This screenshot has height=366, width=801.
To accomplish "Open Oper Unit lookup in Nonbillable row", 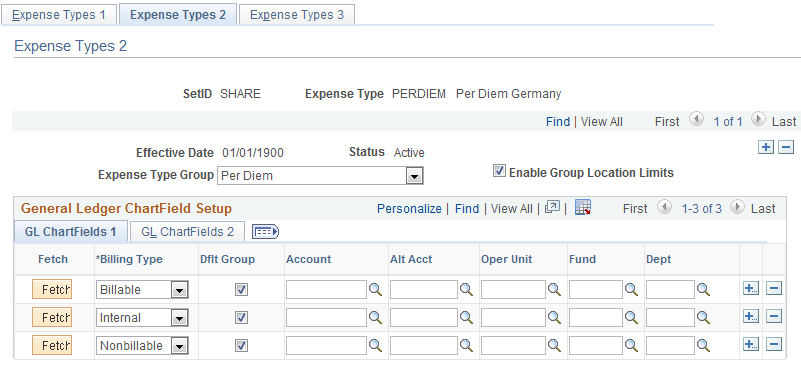I will tap(554, 346).
